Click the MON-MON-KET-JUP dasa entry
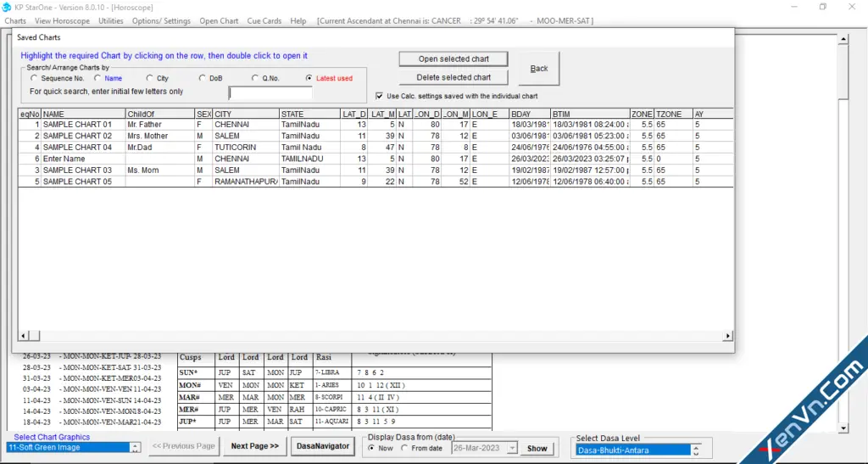 pyautogui.click(x=97, y=356)
